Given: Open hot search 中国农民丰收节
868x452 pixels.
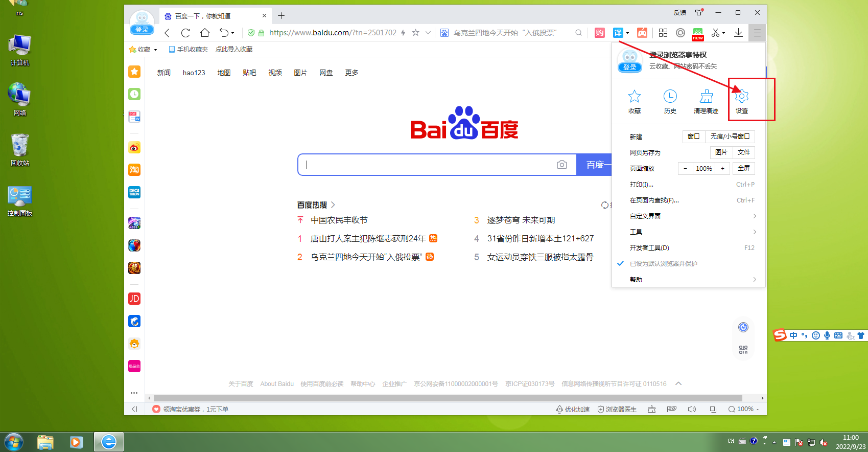Looking at the screenshot, I should coord(339,220).
